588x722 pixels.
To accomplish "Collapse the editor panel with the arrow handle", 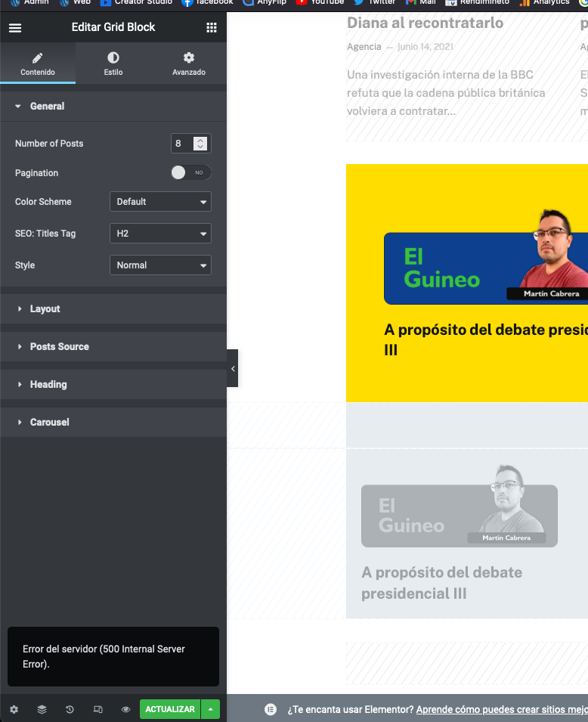I will click(x=233, y=368).
